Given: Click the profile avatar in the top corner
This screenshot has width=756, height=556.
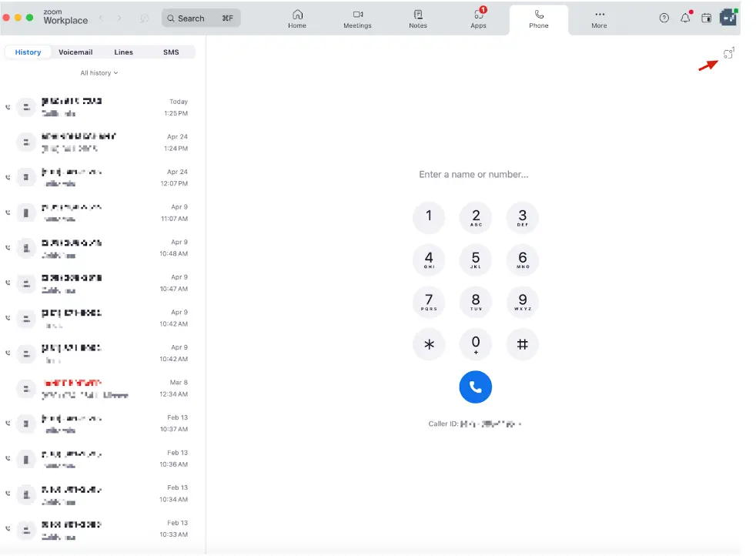Looking at the screenshot, I should pyautogui.click(x=728, y=17).
